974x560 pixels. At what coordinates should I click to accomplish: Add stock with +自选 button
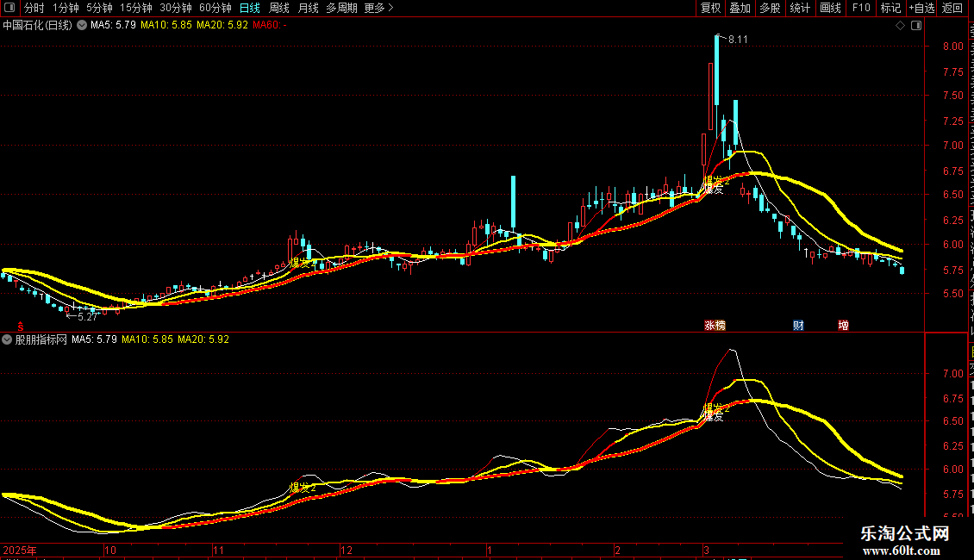(921, 8)
